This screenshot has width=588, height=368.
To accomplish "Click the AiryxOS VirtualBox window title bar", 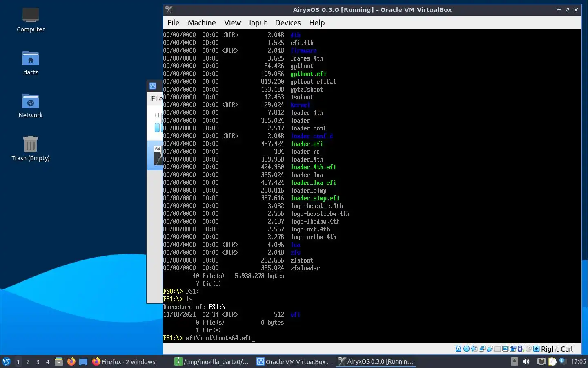I will coord(372,10).
